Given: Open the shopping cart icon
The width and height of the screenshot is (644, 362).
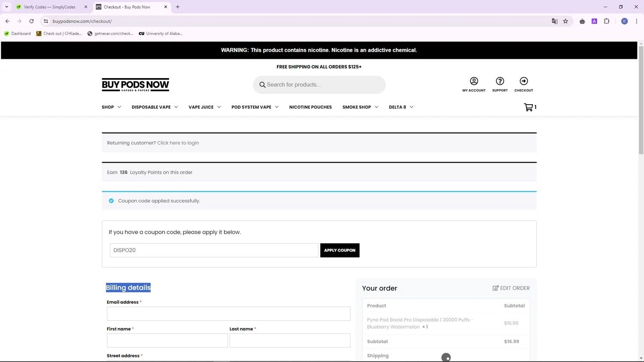Looking at the screenshot, I should 529,107.
